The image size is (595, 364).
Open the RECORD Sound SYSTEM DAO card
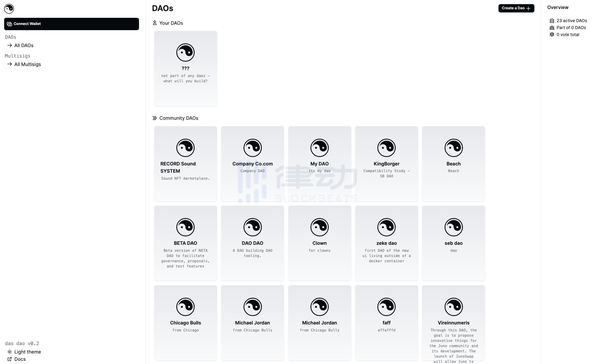[185, 163]
